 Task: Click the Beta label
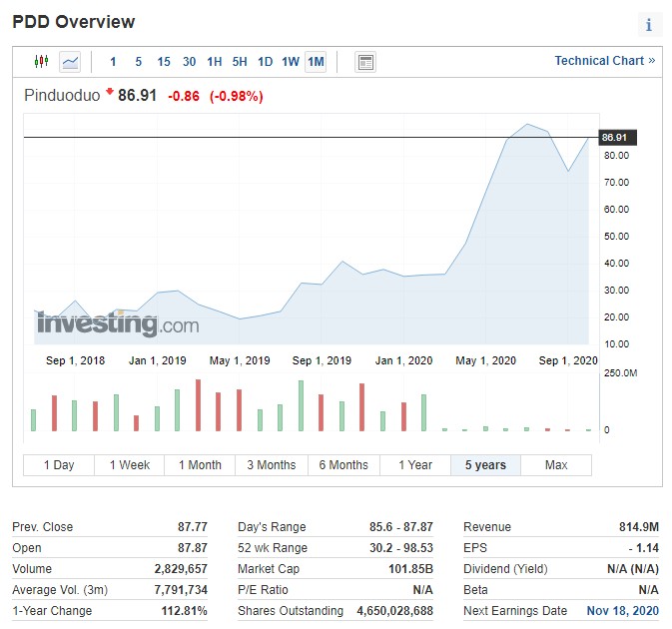[475, 590]
